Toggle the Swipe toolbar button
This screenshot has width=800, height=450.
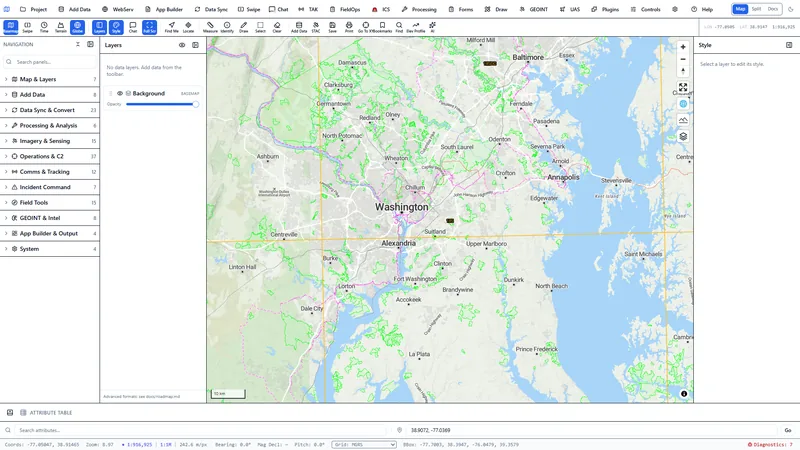pyautogui.click(x=28, y=27)
